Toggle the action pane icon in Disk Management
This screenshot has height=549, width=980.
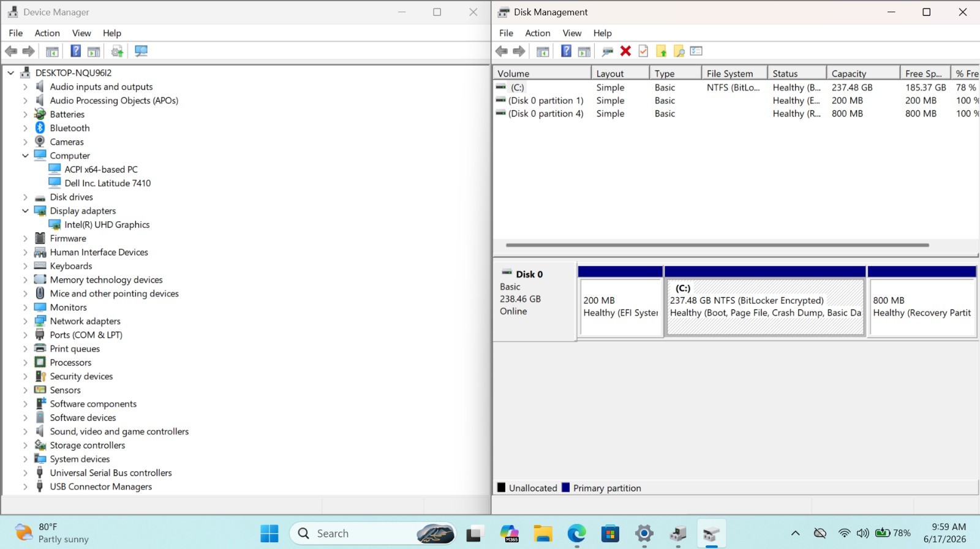pyautogui.click(x=584, y=51)
